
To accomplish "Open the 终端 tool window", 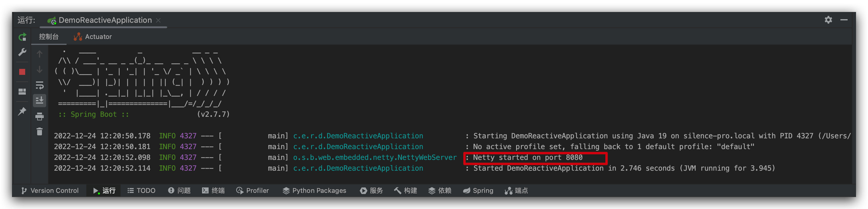I will [213, 190].
